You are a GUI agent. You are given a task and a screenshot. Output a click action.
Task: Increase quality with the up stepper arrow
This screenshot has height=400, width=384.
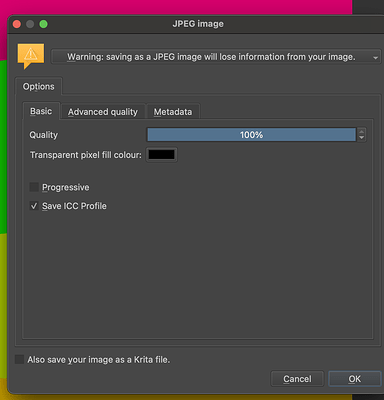(x=362, y=131)
